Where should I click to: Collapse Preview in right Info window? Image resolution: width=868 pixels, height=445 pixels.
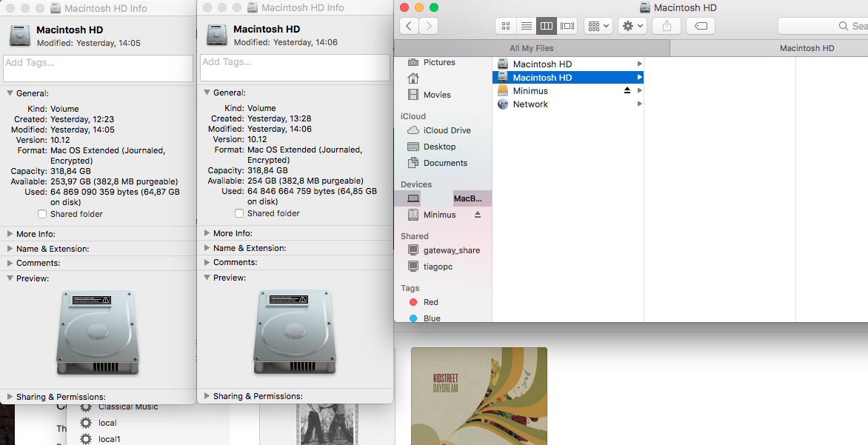tap(207, 278)
